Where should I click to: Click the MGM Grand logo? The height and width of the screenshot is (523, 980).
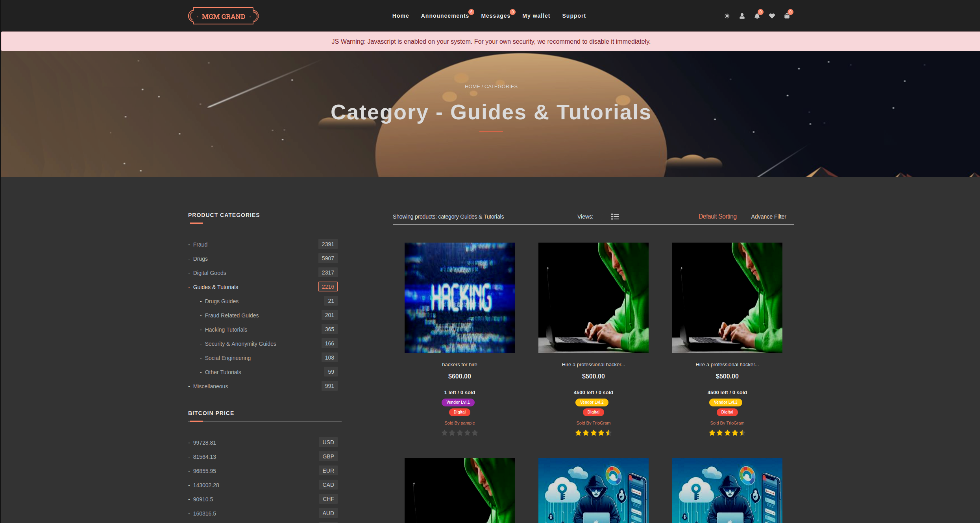click(223, 16)
